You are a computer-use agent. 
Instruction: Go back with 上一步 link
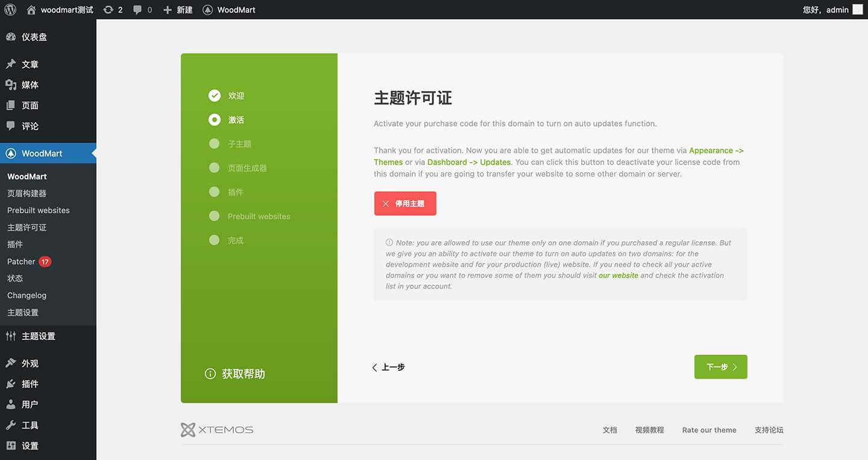point(388,367)
